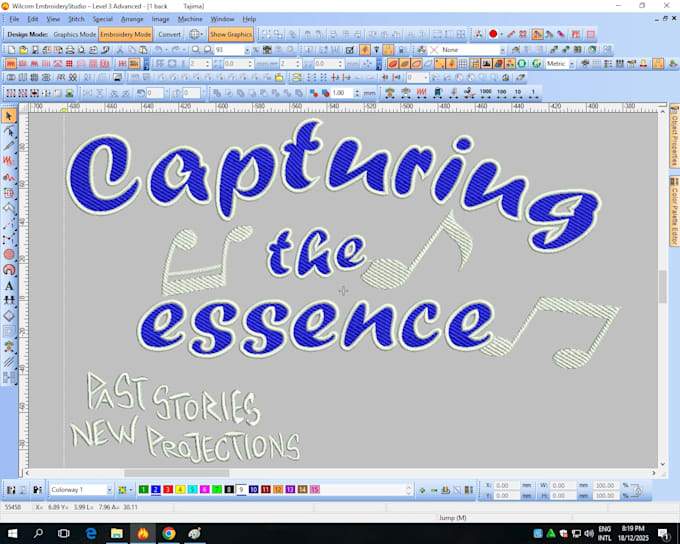Toggle the highlighted icon after red record group
Screen dimensions: 680x544
point(537,34)
